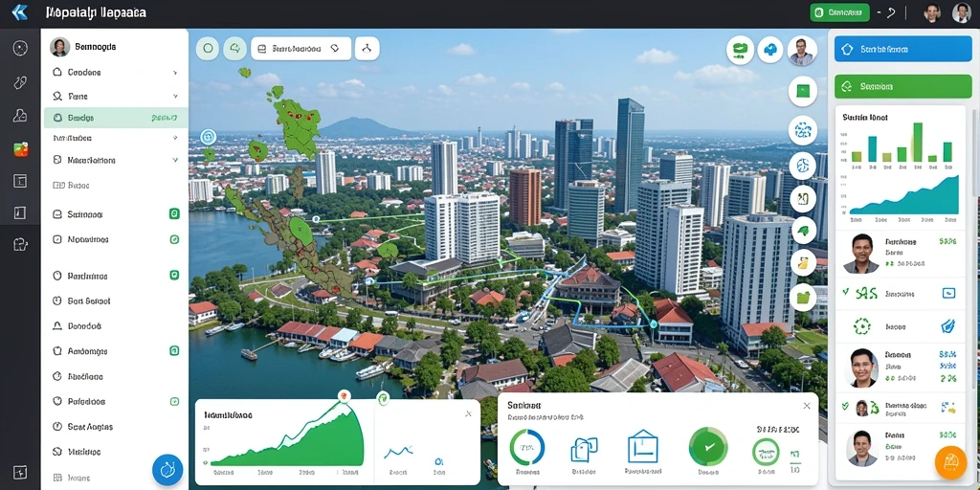The height and width of the screenshot is (490, 980).
Task: Click the blue and green donut progress ring
Action: (x=527, y=447)
